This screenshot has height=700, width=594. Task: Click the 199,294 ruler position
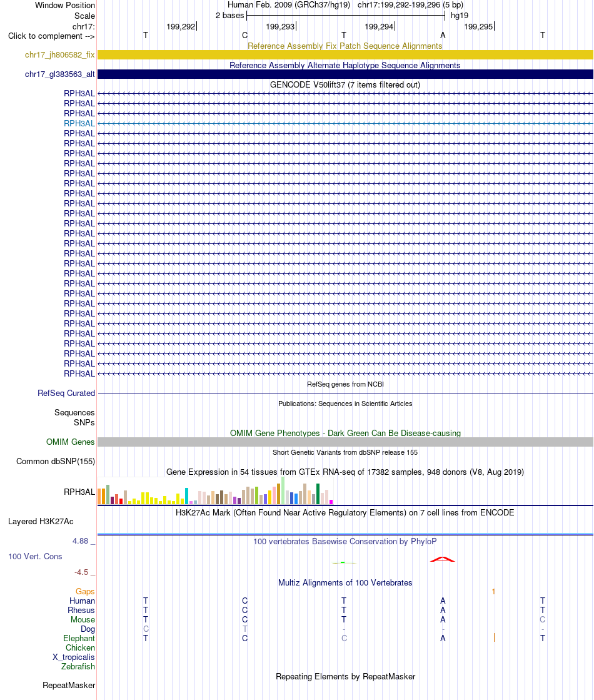(380, 27)
